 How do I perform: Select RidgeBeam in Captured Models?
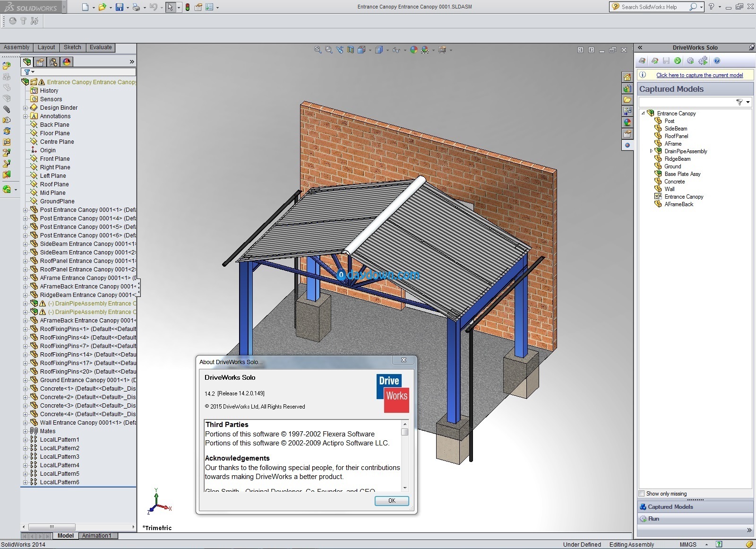click(x=677, y=159)
